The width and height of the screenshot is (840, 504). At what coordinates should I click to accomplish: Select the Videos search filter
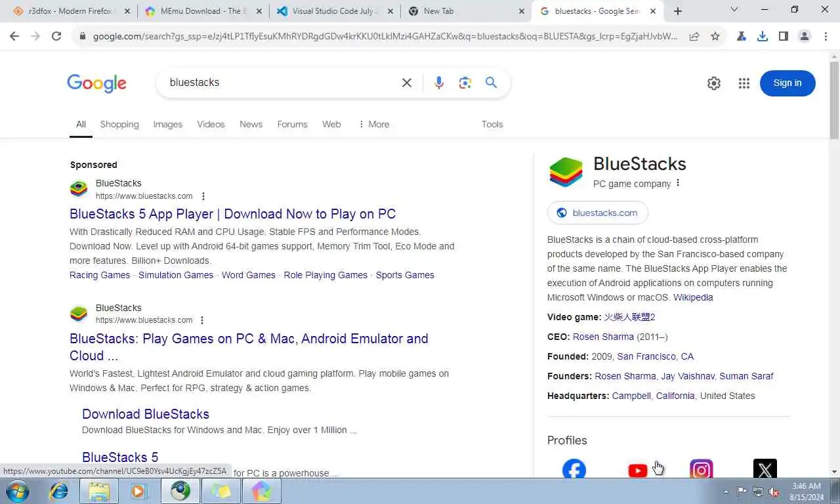tap(211, 124)
